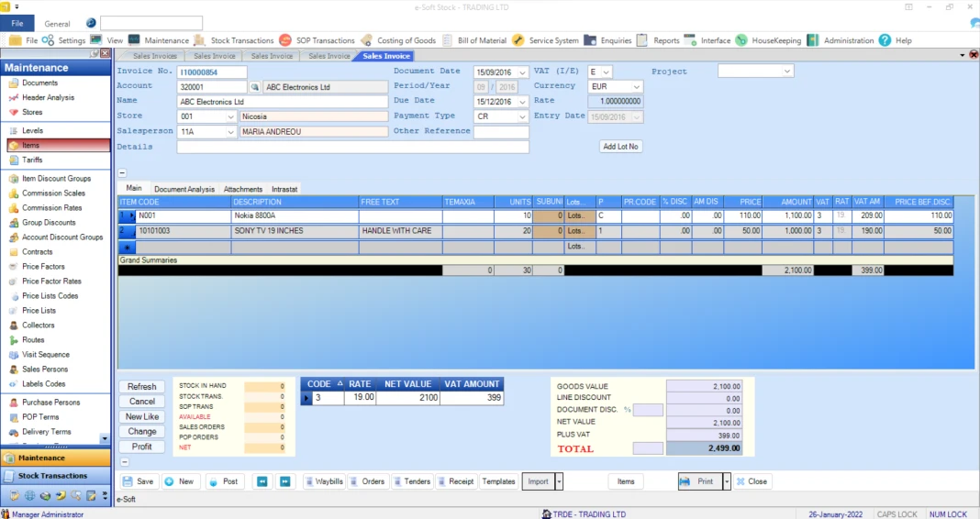Go to previous invoice record arrow
The image size is (980, 519).
click(262, 481)
